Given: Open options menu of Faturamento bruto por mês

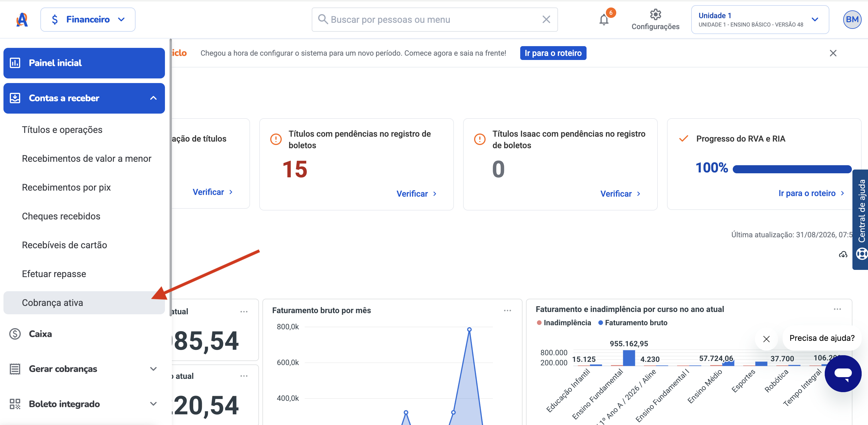Looking at the screenshot, I should (508, 311).
